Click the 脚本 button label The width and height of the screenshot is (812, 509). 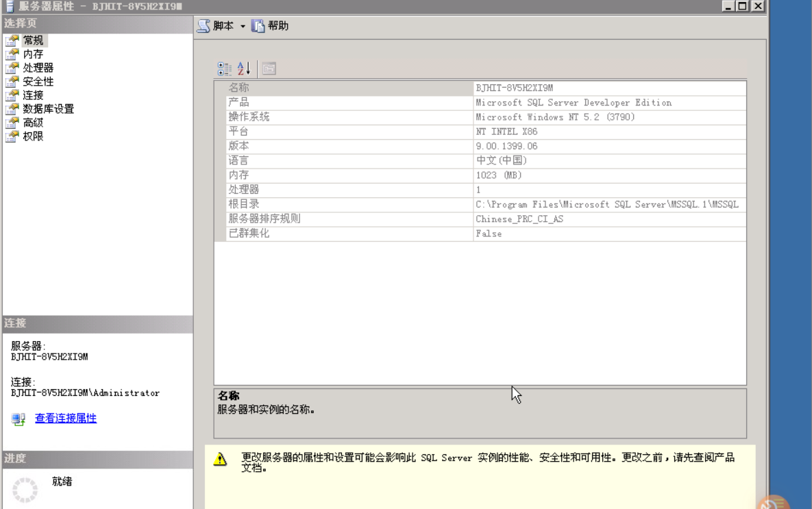coord(223,26)
